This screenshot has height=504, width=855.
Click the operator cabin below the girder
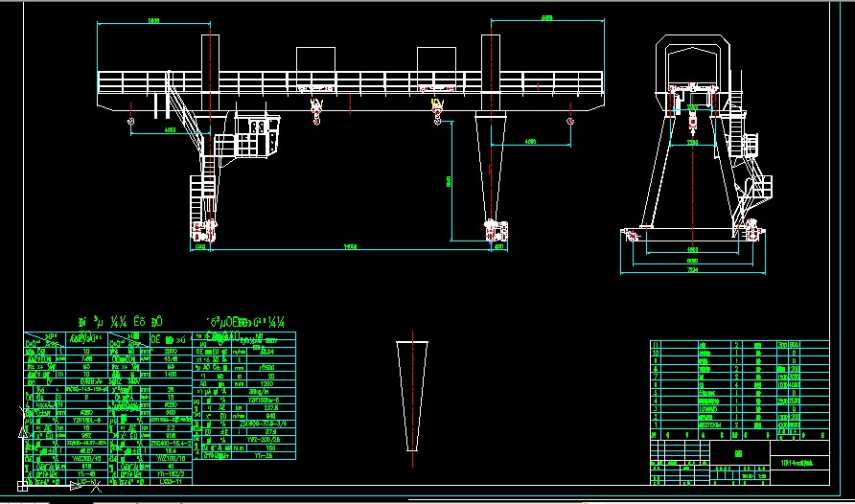click(x=259, y=134)
